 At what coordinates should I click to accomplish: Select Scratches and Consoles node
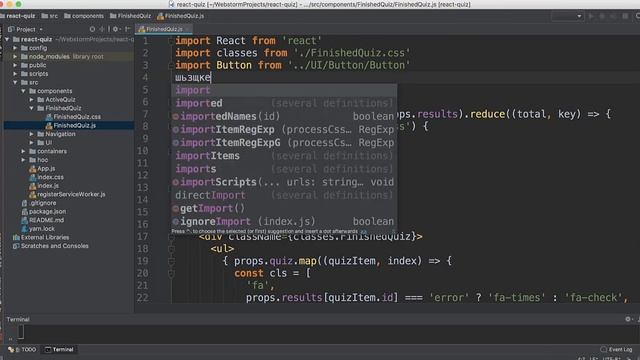51,246
